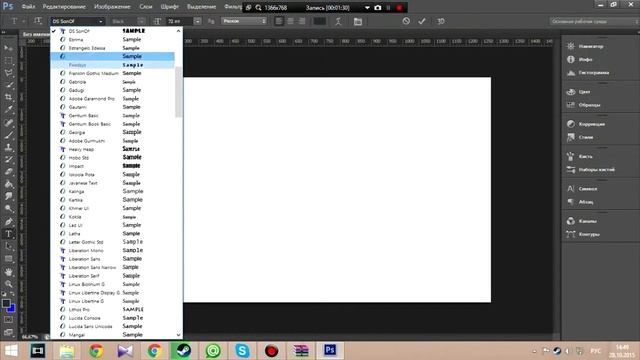
Task: Select the Path Selection tool
Action: pos(9,246)
